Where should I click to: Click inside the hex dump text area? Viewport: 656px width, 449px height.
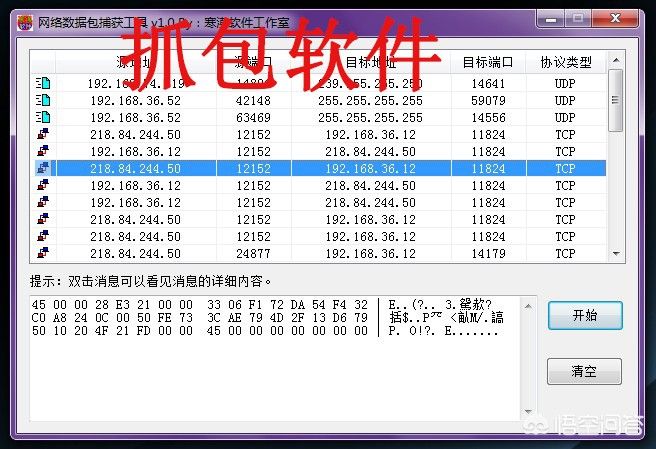tap(275, 359)
